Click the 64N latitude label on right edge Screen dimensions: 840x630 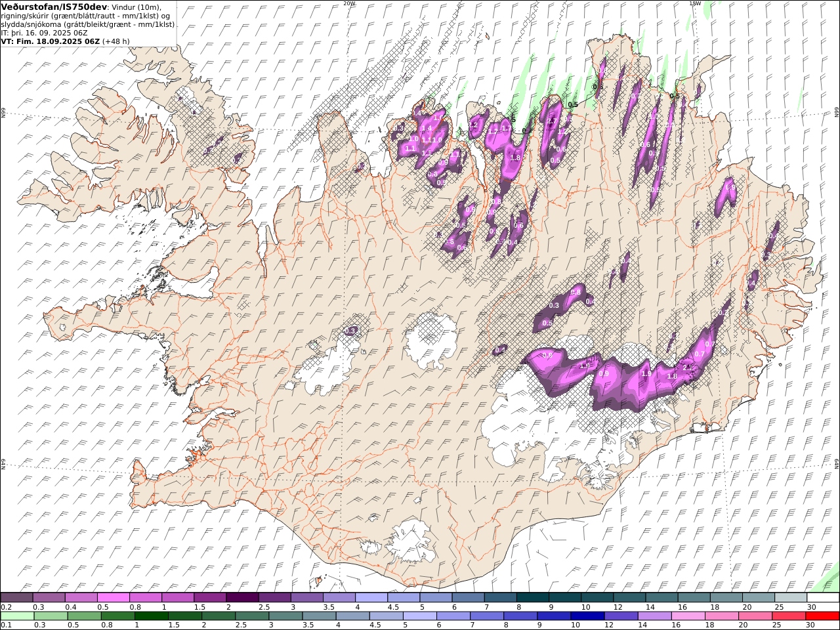pos(836,463)
